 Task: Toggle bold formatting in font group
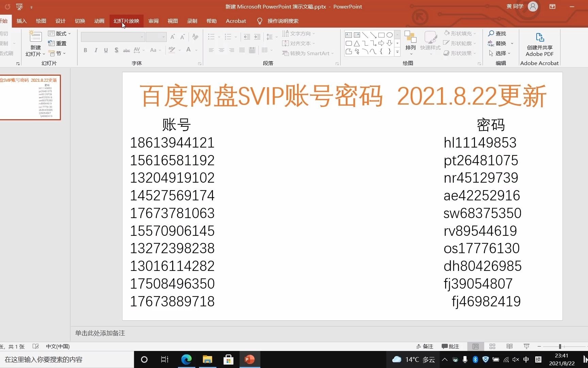[x=85, y=50]
